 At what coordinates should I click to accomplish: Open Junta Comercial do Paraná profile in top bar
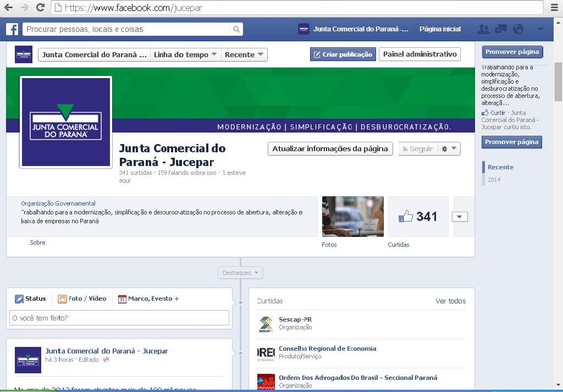(x=361, y=29)
